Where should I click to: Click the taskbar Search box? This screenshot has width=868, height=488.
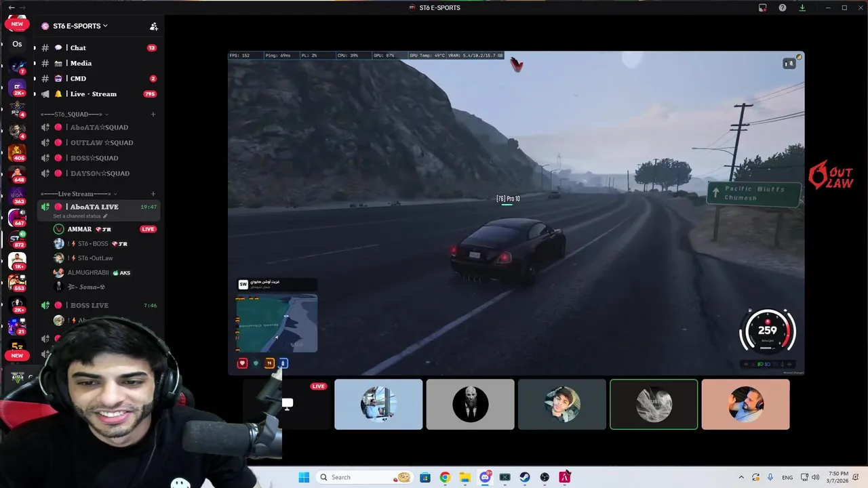coord(366,477)
